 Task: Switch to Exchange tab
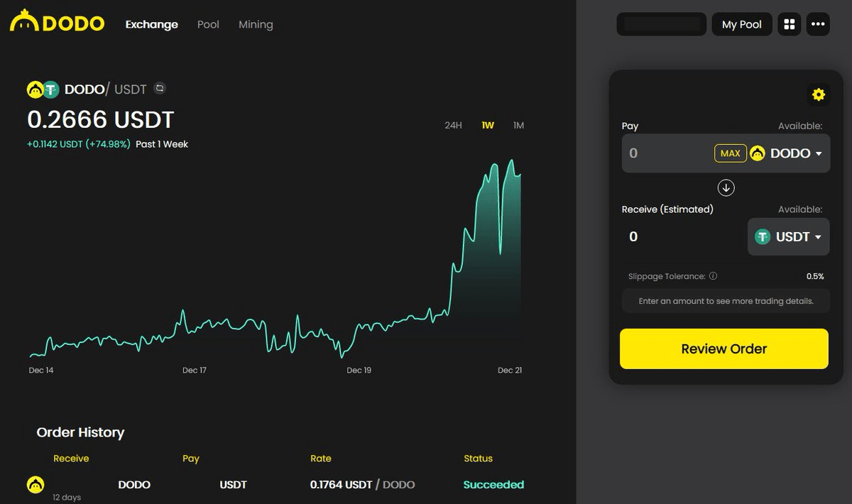click(x=152, y=24)
